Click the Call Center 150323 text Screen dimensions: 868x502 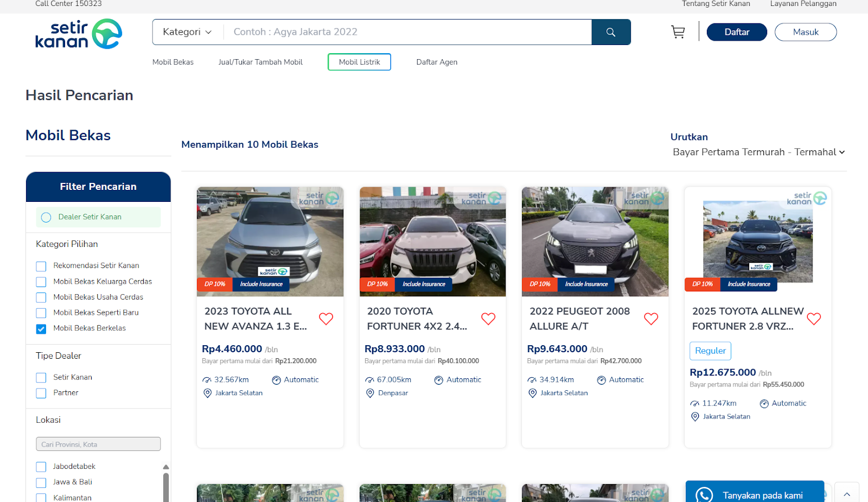68,4
